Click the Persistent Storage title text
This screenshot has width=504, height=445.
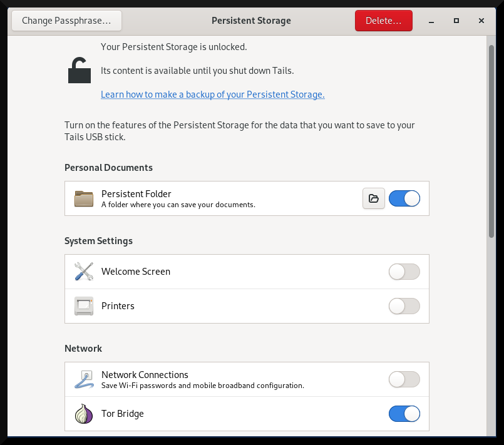point(251,21)
